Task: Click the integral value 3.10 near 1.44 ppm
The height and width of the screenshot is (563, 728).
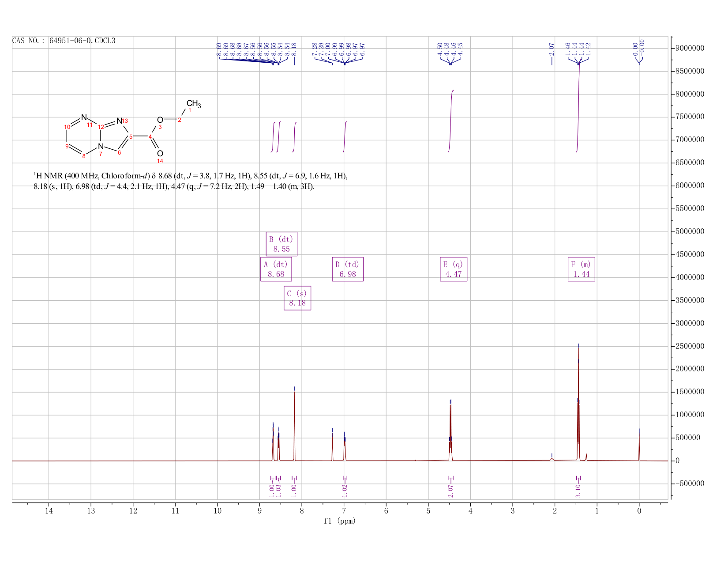Action: 578,491
